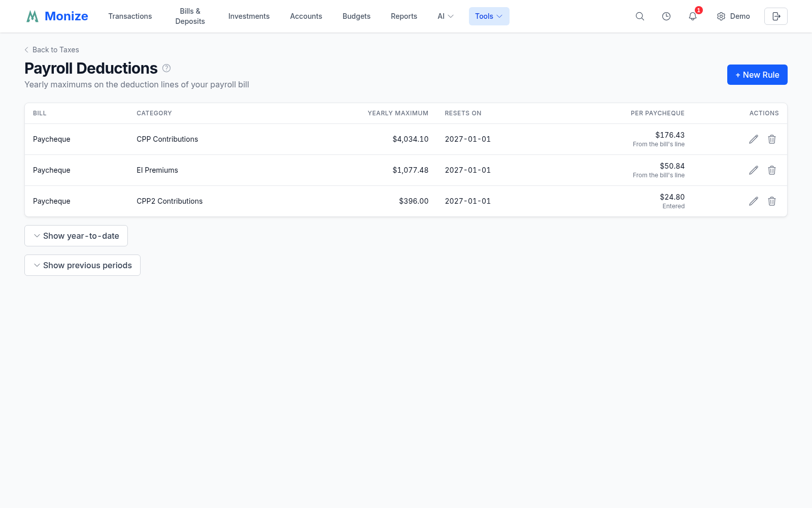Click the Yearly Maximum column header
This screenshot has height=508, width=812.
(x=398, y=113)
